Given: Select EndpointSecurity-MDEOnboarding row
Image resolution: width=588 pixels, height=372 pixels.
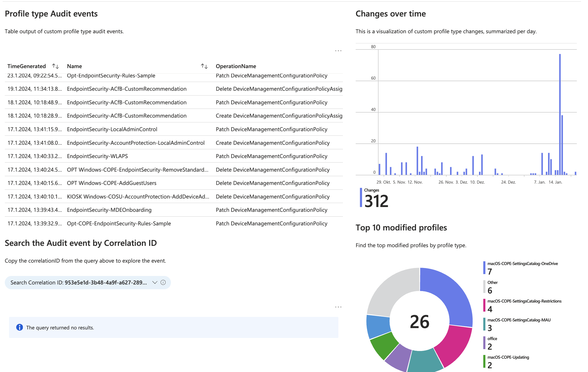Looking at the screenshot, I should (x=109, y=210).
